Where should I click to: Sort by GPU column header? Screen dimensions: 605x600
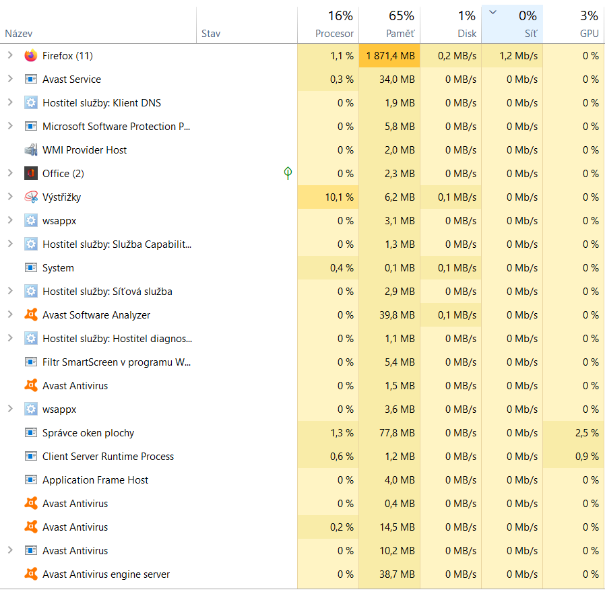click(x=574, y=25)
